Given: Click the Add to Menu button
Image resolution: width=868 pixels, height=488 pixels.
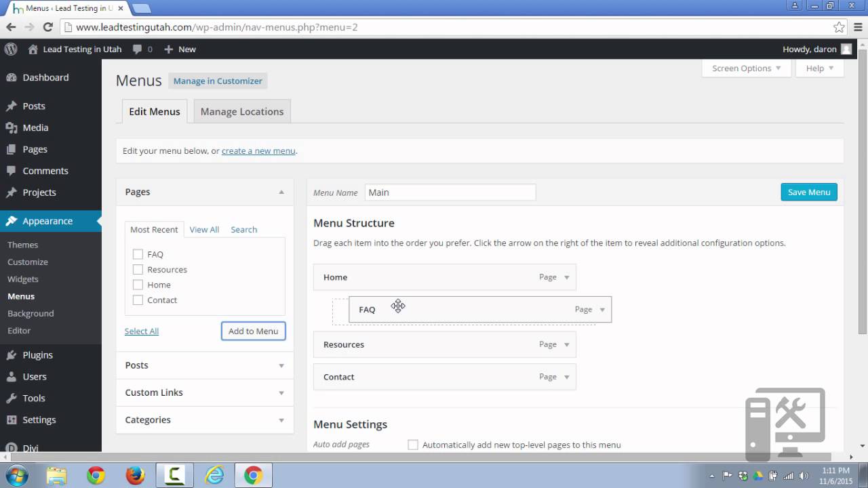Looking at the screenshot, I should coord(253,331).
